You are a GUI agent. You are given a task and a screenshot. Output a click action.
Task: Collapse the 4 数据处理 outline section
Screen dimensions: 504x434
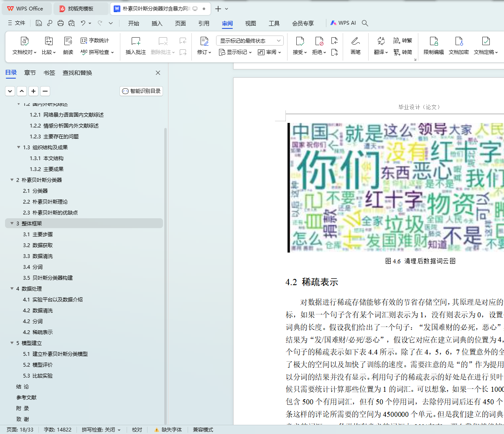click(x=12, y=288)
